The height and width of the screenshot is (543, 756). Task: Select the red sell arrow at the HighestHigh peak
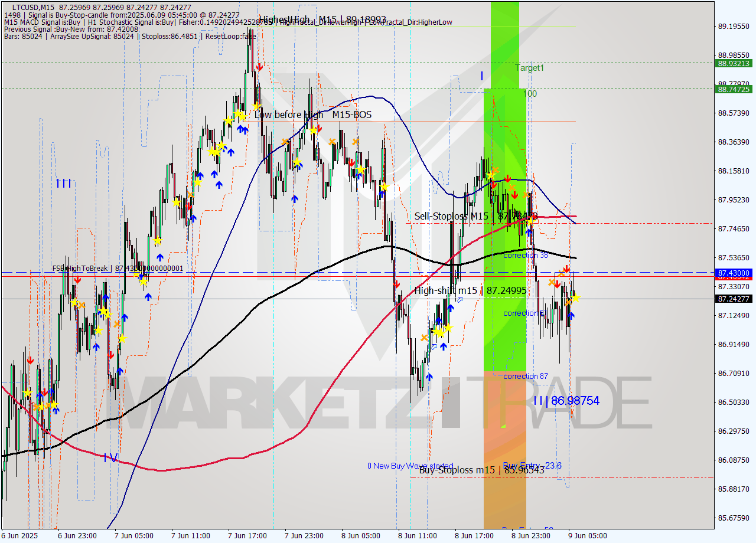[260, 67]
